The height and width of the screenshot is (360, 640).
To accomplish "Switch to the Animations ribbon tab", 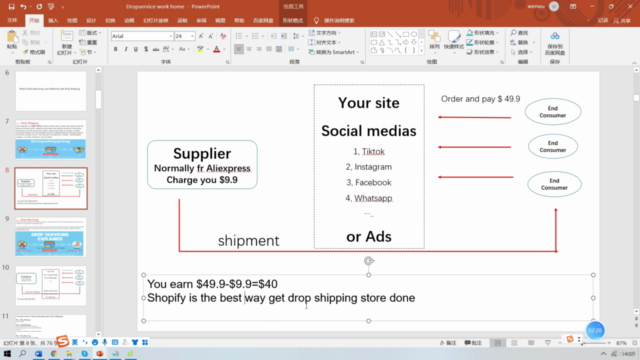I will (129, 20).
